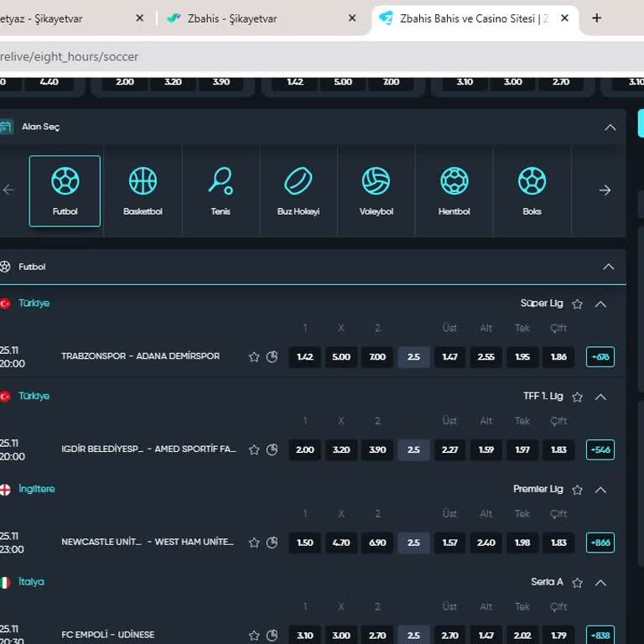Pick the Voleybol sport icon
Viewport: 644px width, 644px height.
pyautogui.click(x=376, y=190)
